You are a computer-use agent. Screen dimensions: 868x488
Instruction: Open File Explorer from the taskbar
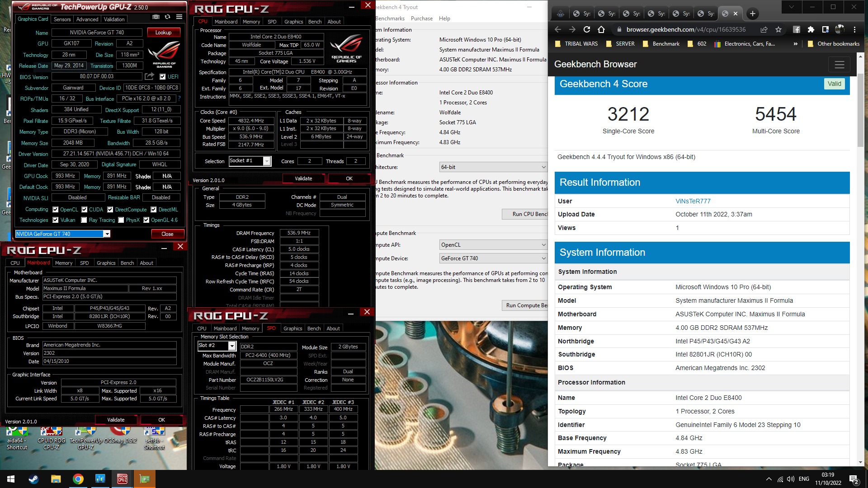[x=56, y=479]
